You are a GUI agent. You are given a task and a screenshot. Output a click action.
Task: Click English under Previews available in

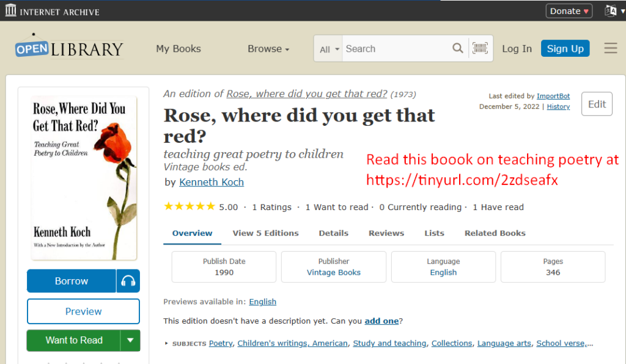pos(263,302)
